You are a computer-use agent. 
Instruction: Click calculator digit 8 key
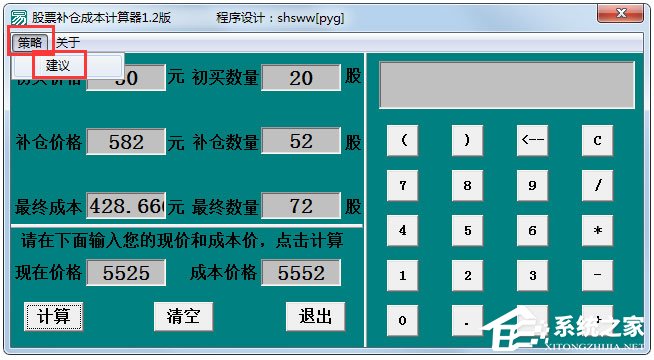coord(467,185)
